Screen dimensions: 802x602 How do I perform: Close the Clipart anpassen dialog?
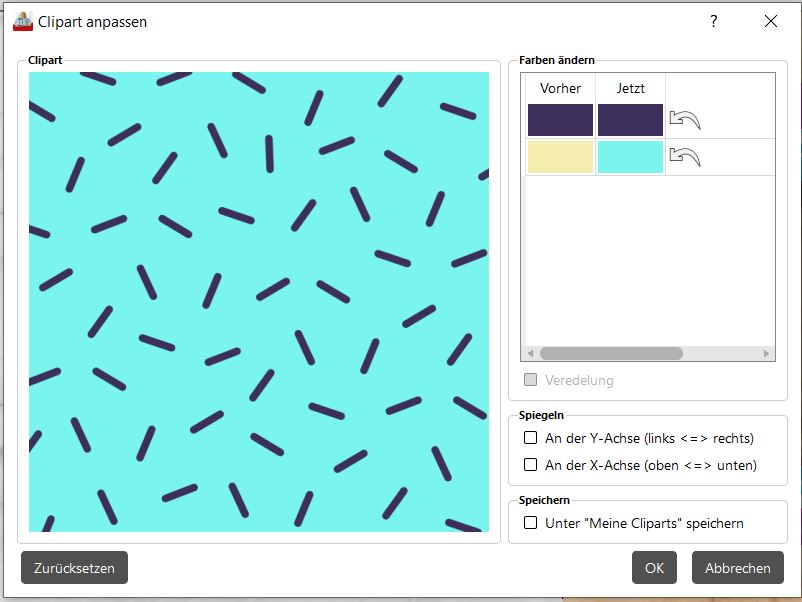pos(770,21)
